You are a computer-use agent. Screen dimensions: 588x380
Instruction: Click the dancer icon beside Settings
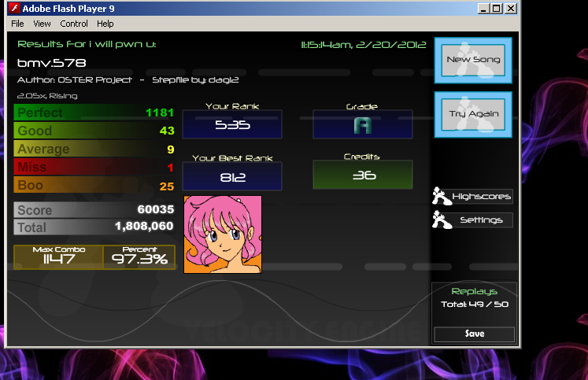[x=442, y=220]
